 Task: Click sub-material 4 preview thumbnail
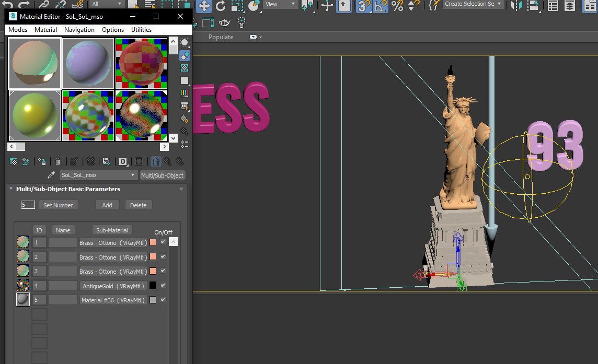pyautogui.click(x=23, y=285)
